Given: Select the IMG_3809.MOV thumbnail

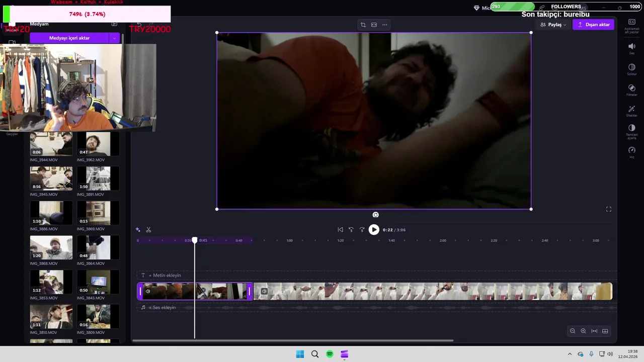Looking at the screenshot, I should tap(98, 316).
